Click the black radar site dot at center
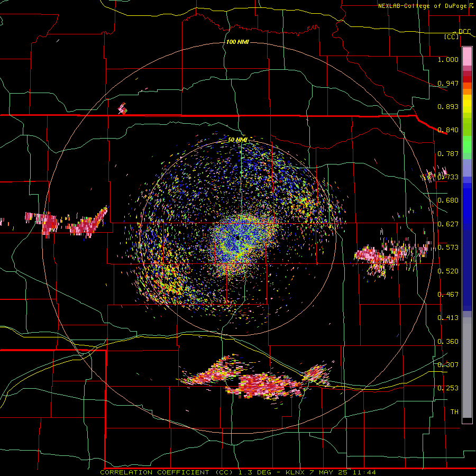 click(x=238, y=238)
